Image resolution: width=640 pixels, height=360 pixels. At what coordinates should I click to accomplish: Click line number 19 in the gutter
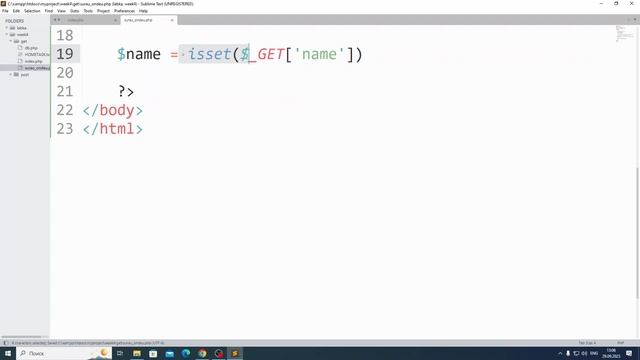(x=65, y=54)
